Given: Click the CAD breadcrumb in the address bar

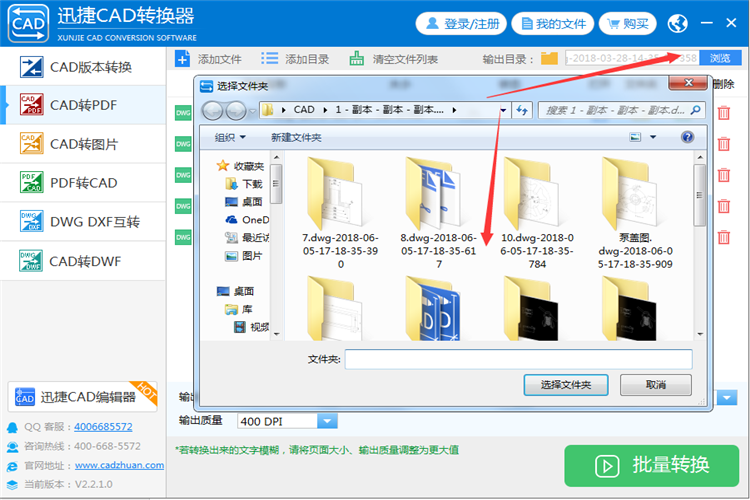Looking at the screenshot, I should [304, 110].
